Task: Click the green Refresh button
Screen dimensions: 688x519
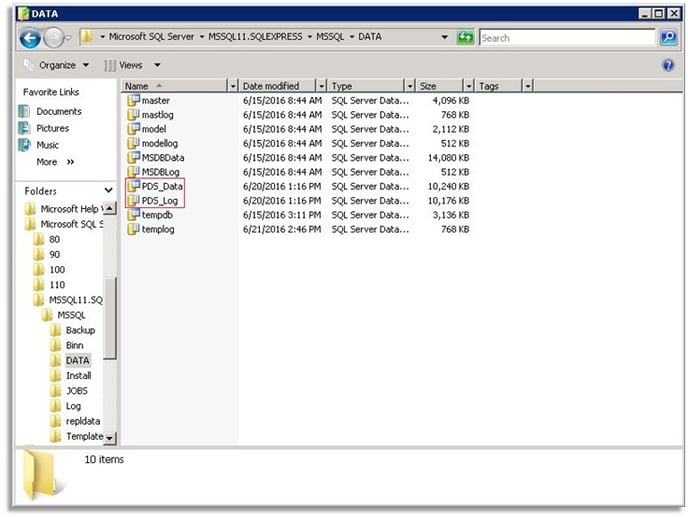Action: pyautogui.click(x=465, y=38)
